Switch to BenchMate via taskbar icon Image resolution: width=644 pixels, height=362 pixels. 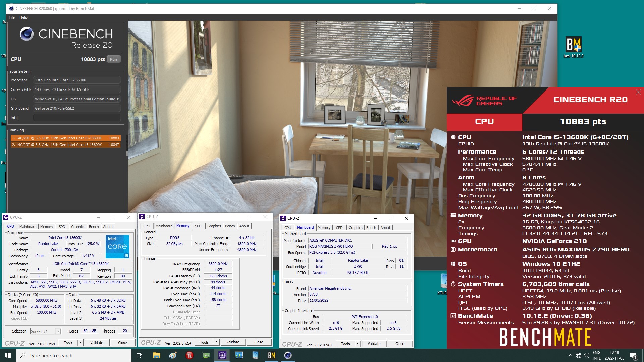(271, 355)
